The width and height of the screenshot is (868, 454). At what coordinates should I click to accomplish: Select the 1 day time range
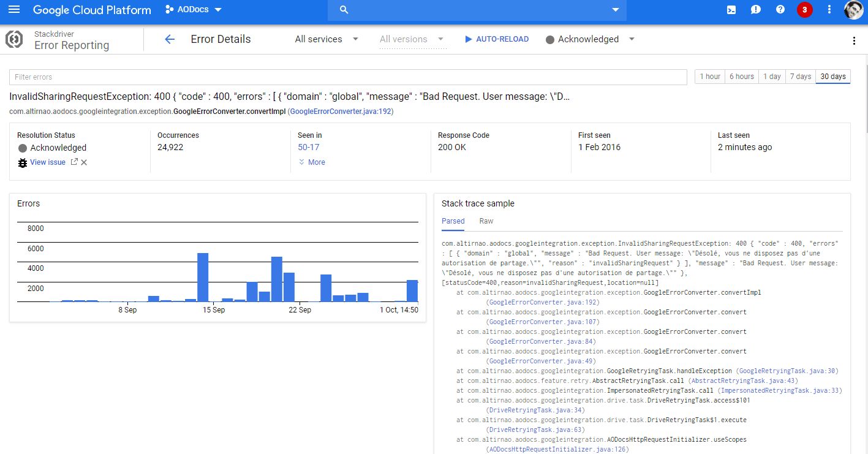tap(772, 77)
